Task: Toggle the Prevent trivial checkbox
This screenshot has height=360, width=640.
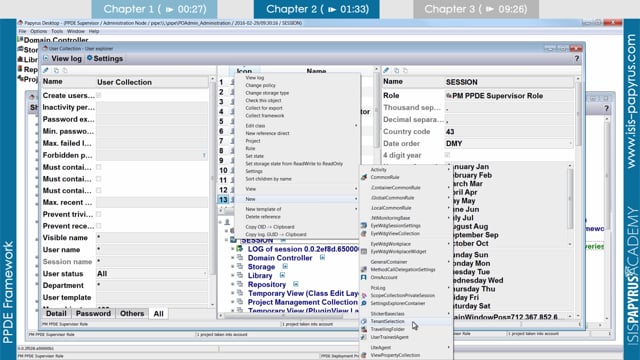Action: point(99,214)
